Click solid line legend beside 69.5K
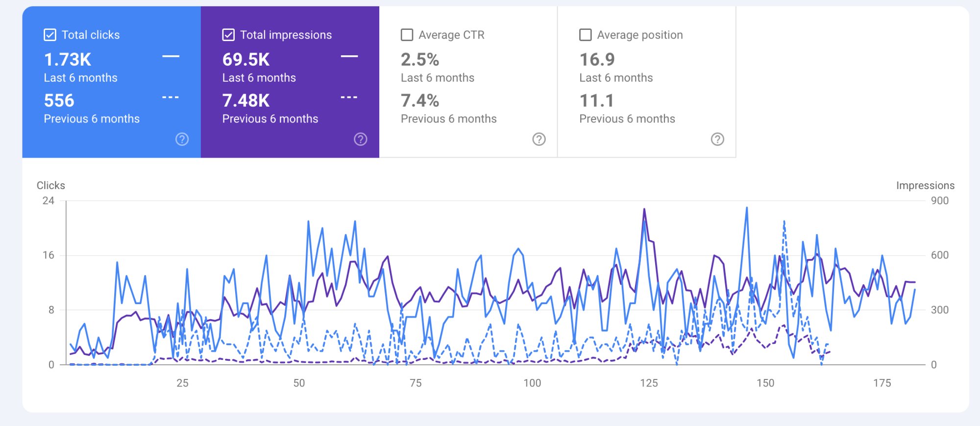The image size is (980, 426). coord(349,57)
